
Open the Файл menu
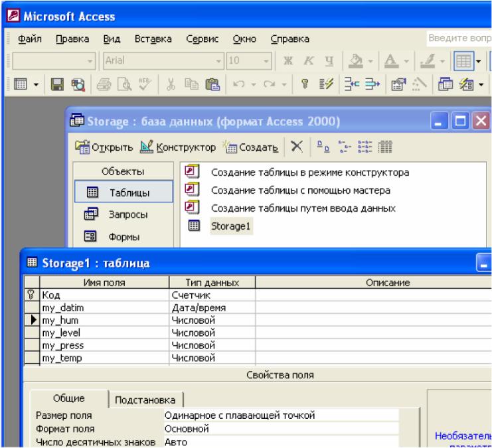point(29,39)
